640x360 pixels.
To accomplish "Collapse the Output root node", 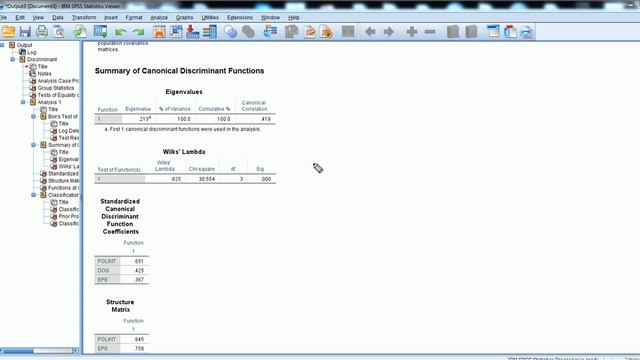I will click(x=2, y=45).
